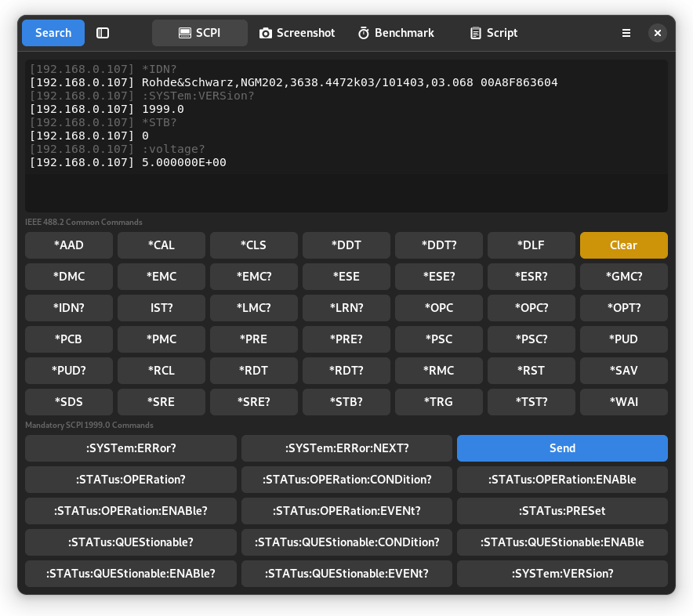Screen dimensions: 693x616
Task: Click the Search button
Action: [53, 33]
